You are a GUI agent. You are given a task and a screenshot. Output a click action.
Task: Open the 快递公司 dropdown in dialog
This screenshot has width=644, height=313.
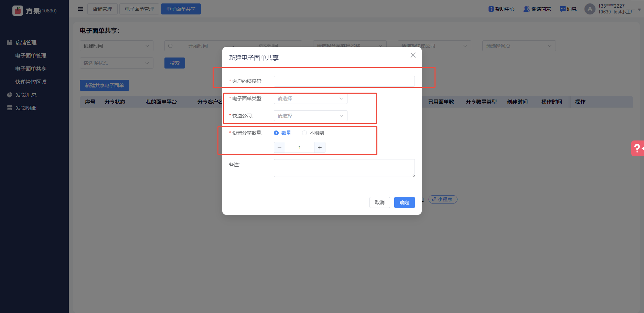[310, 116]
